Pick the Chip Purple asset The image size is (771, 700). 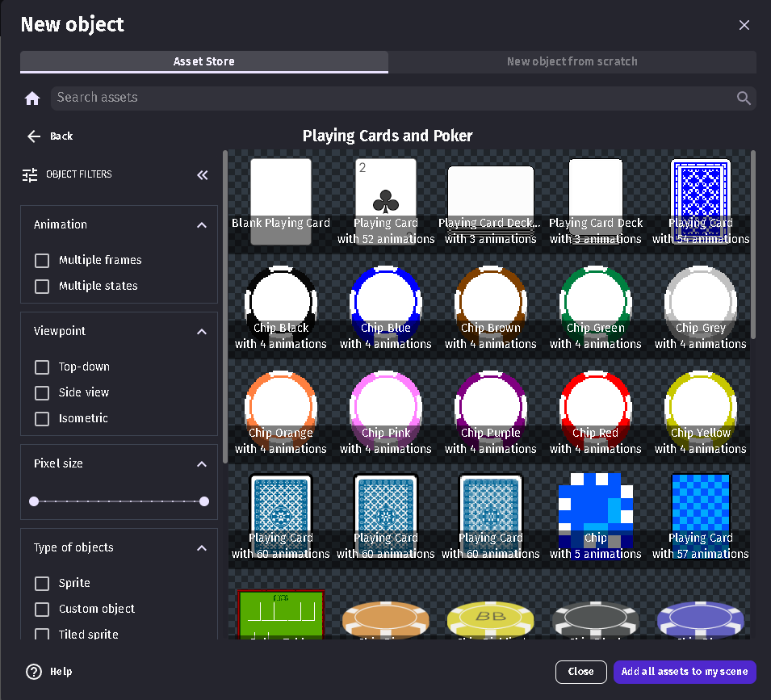coord(491,412)
